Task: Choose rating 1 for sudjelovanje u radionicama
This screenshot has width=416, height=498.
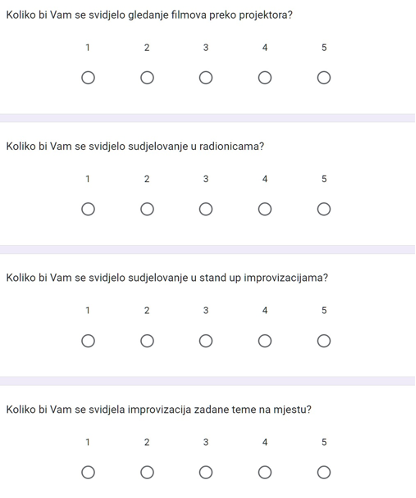Action: (x=88, y=209)
